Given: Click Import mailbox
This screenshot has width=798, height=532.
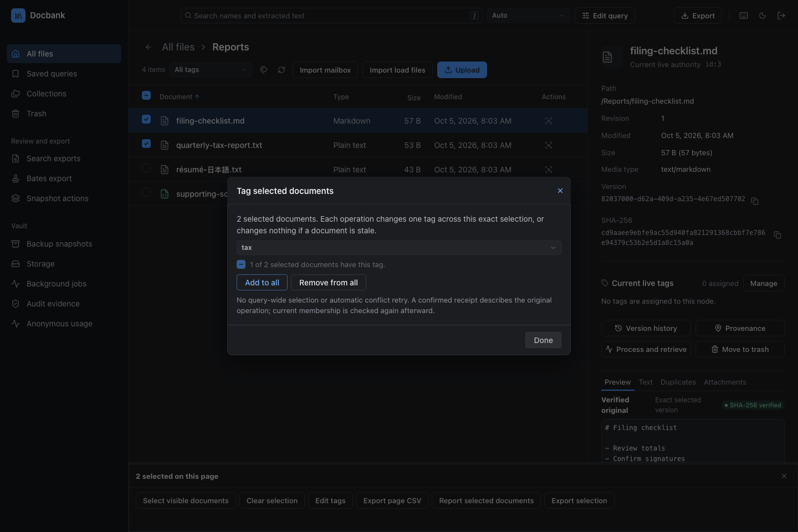Looking at the screenshot, I should tap(325, 70).
